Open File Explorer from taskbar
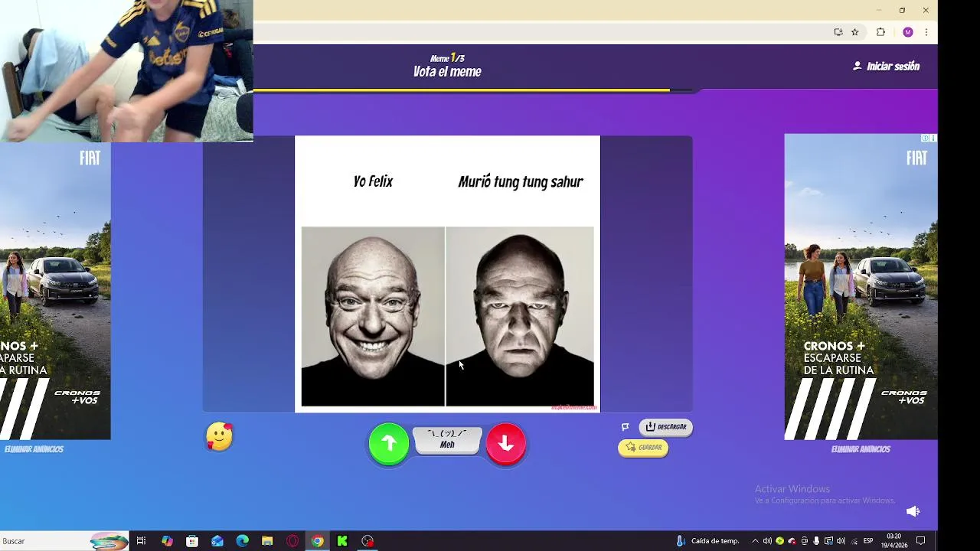Viewport: 980px width, 551px height. [x=267, y=541]
